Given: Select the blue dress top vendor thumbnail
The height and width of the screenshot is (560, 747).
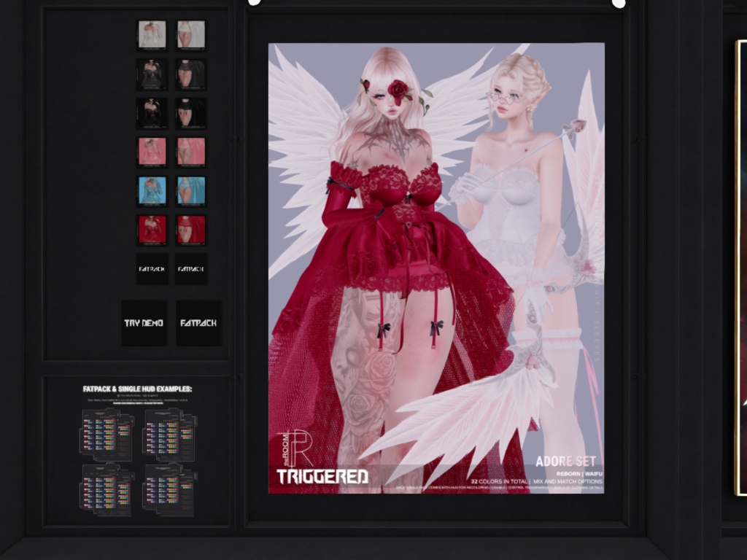Looking at the screenshot, I should 152,190.
